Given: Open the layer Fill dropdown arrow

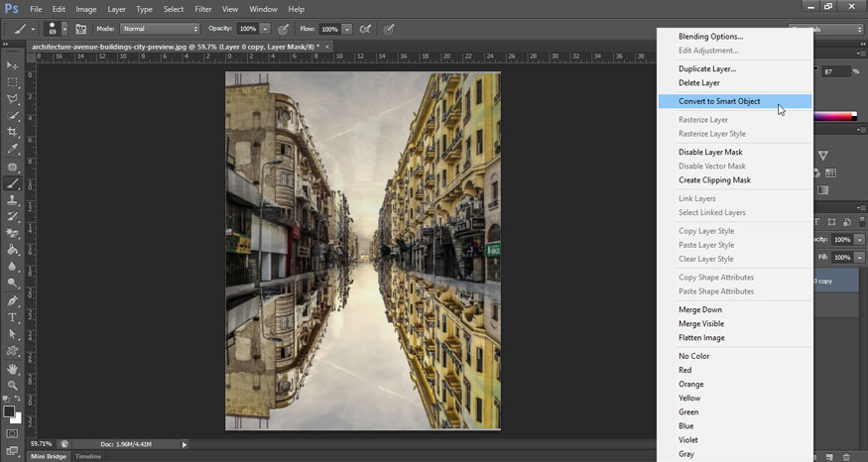Looking at the screenshot, I should pyautogui.click(x=859, y=258).
